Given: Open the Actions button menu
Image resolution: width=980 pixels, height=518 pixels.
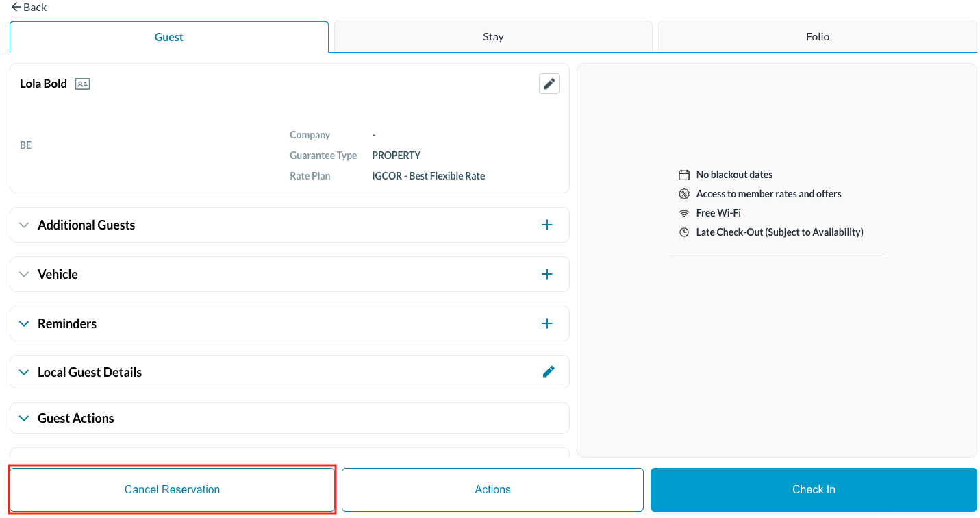Looking at the screenshot, I should click(492, 489).
